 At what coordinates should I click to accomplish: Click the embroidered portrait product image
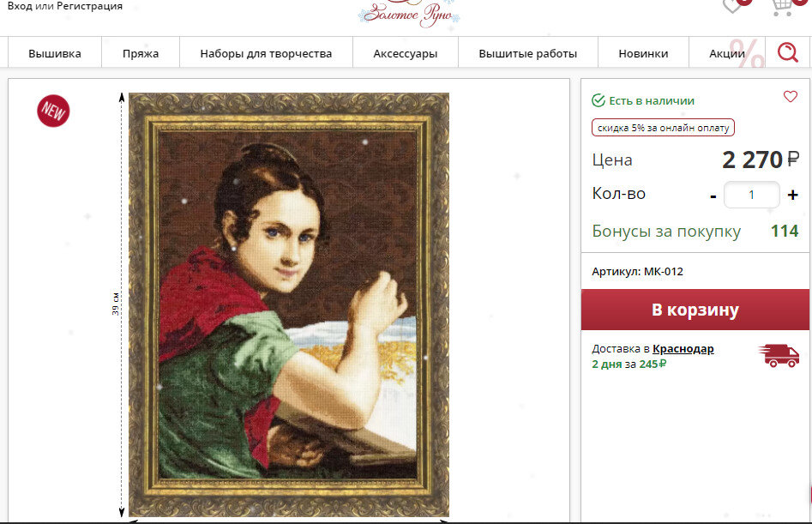click(x=288, y=304)
